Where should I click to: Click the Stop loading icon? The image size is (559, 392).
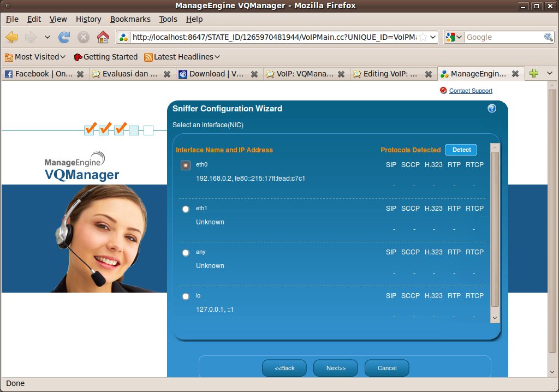coord(84,37)
